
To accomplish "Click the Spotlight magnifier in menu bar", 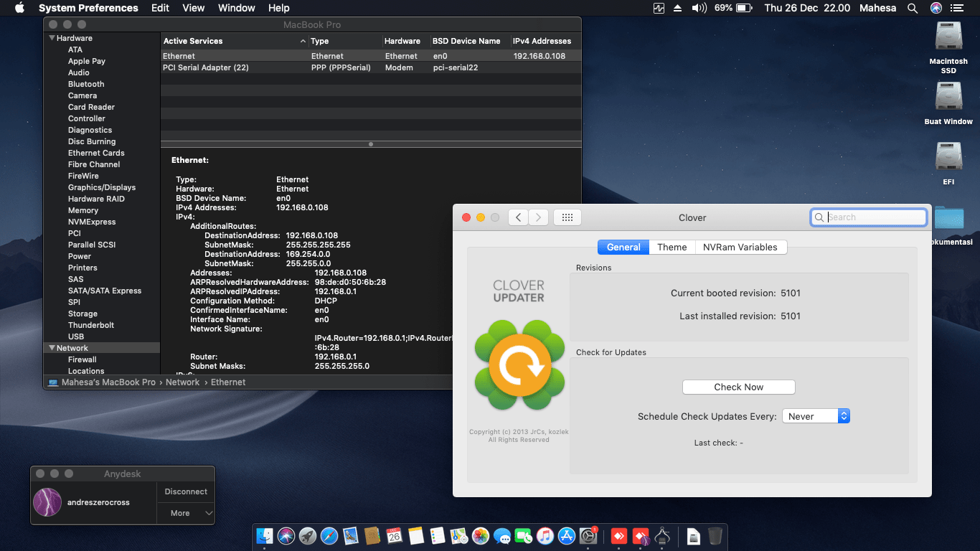I will click(913, 8).
